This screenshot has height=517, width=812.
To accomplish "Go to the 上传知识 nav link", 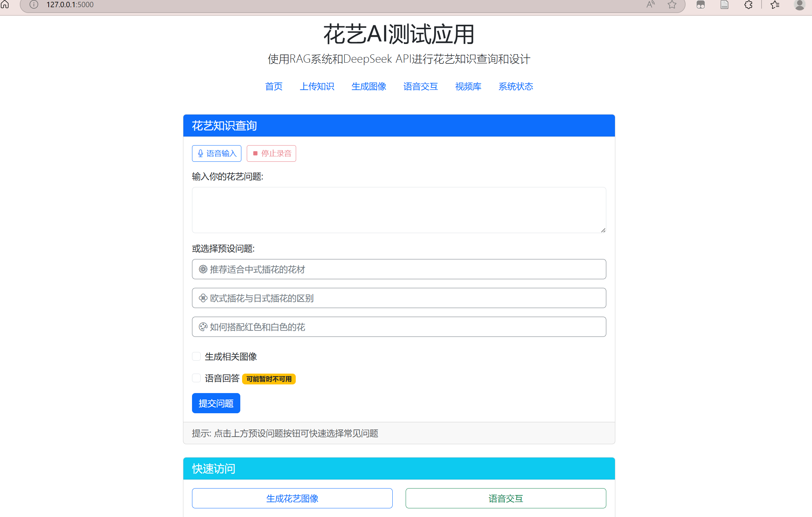I will tap(317, 86).
